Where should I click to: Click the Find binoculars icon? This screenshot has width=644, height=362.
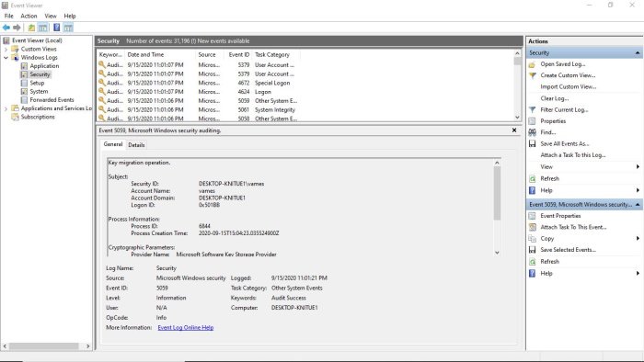tap(533, 132)
